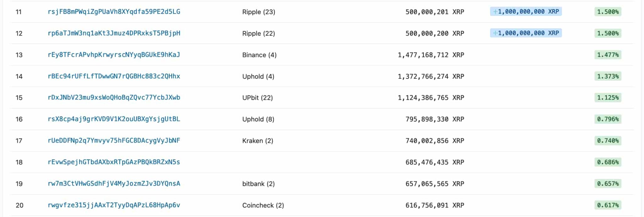Click the balance 1,124,386,765 XRP value

click(x=431, y=98)
